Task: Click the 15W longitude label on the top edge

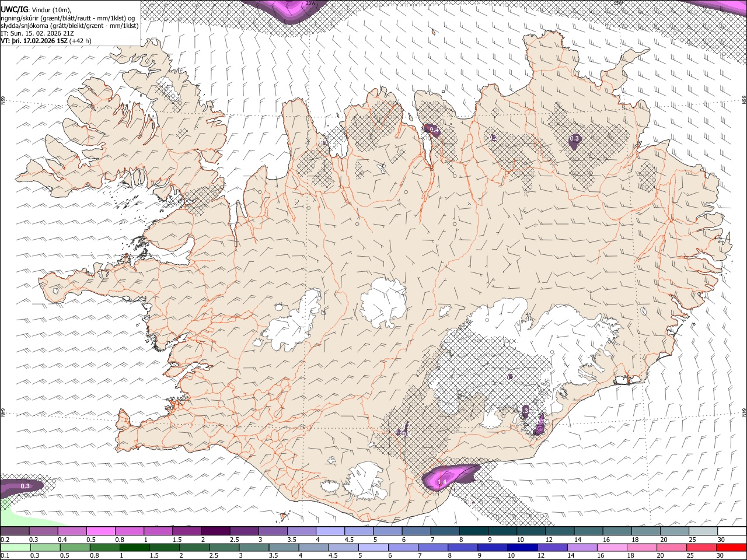Action: pyautogui.click(x=618, y=3)
